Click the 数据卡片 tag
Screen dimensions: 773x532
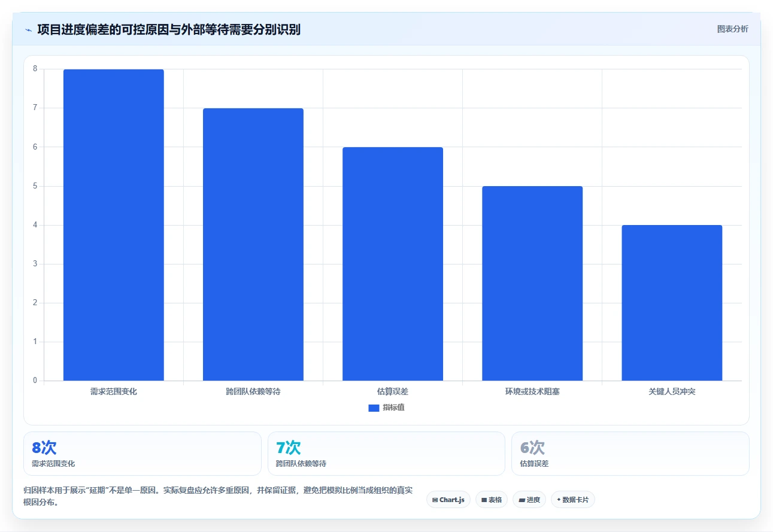pos(572,500)
